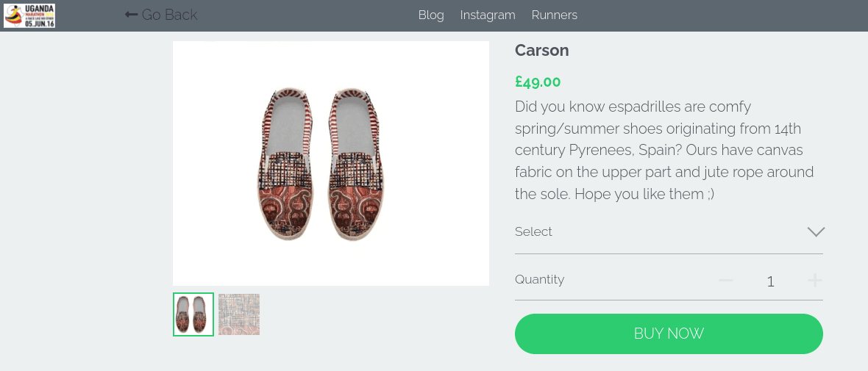The height and width of the screenshot is (371, 868).
Task: Click the left shoe in main image
Action: (x=286, y=164)
